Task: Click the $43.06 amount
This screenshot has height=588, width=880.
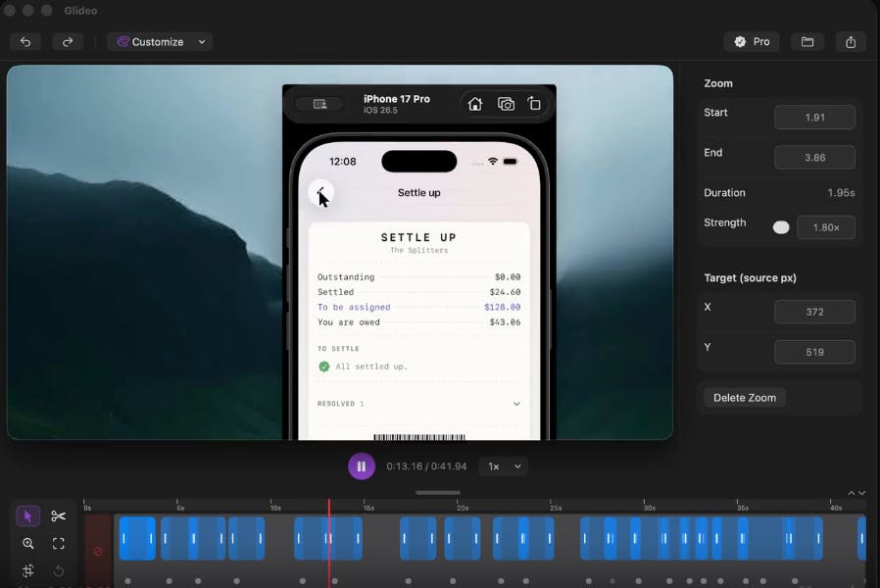Action: click(505, 322)
